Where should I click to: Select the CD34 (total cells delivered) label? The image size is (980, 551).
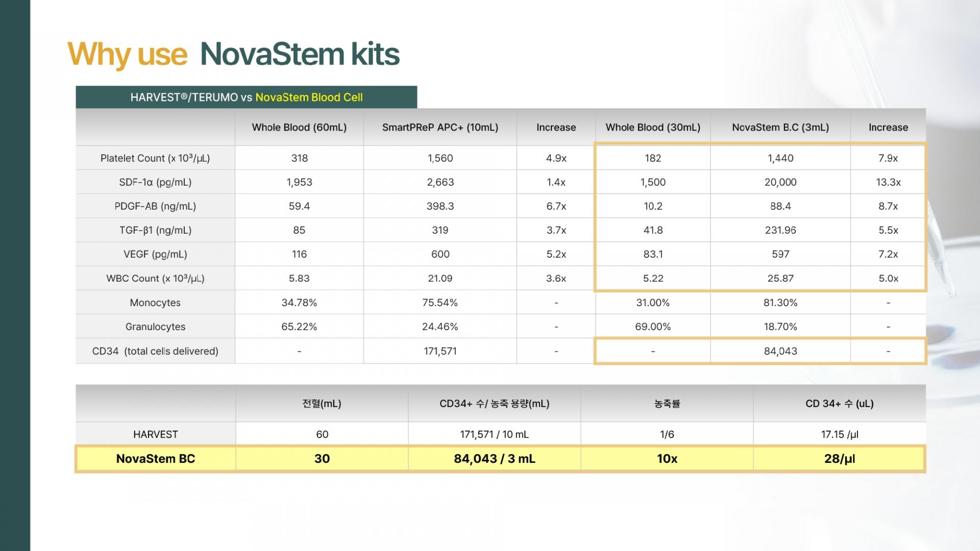point(155,351)
